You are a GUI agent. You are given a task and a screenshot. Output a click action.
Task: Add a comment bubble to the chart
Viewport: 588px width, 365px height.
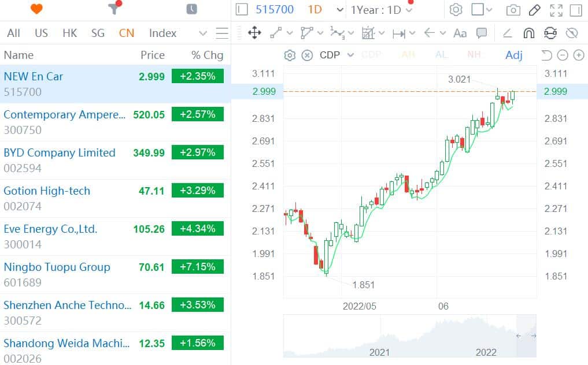click(x=482, y=33)
